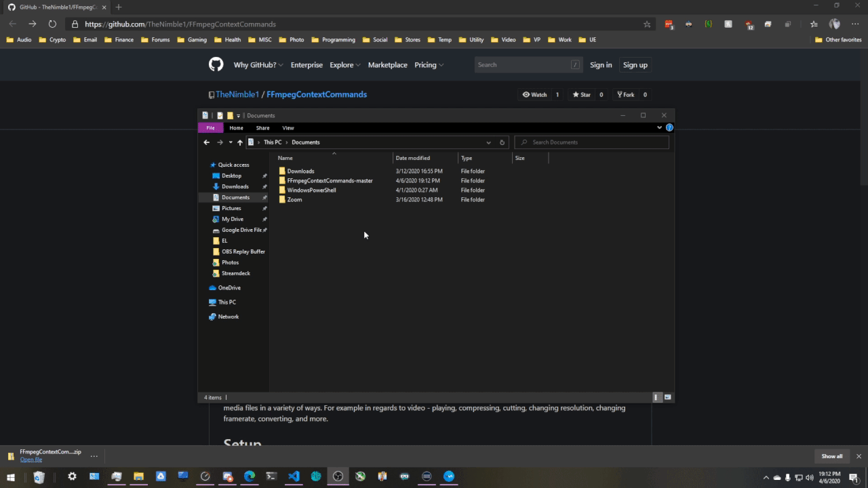The width and height of the screenshot is (868, 488).
Task: Click the Star button on repository
Action: click(581, 95)
